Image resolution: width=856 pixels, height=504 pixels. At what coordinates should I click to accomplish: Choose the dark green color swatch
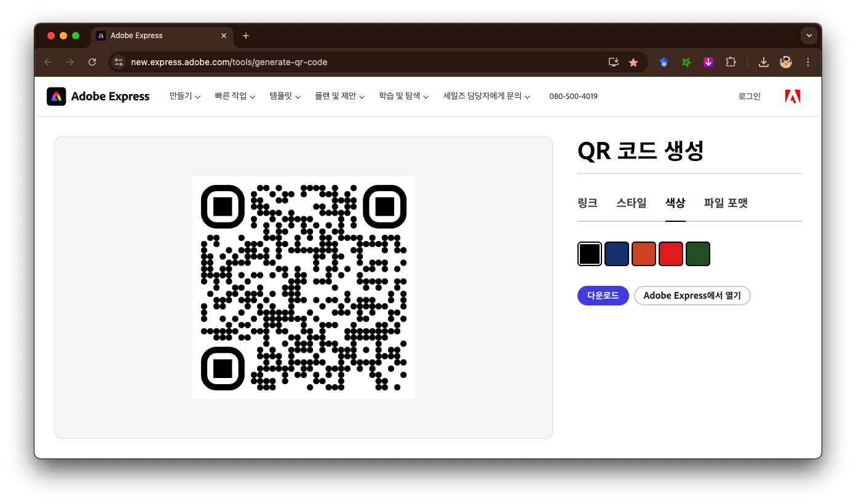click(x=698, y=254)
